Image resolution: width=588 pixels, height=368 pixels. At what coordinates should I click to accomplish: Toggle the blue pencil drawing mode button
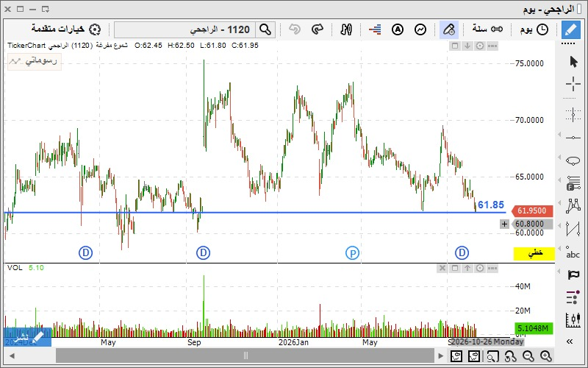point(571,29)
